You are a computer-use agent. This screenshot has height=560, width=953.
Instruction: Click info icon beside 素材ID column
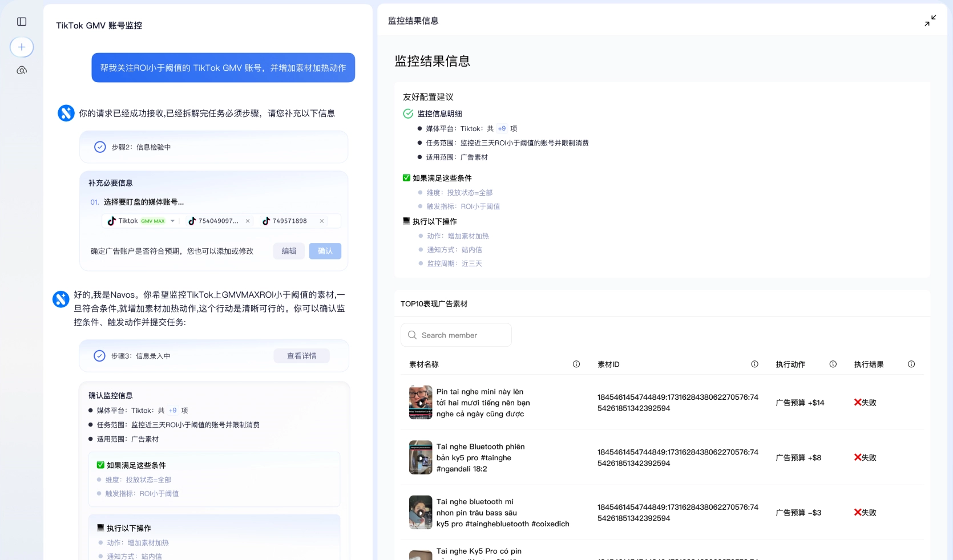click(x=754, y=364)
